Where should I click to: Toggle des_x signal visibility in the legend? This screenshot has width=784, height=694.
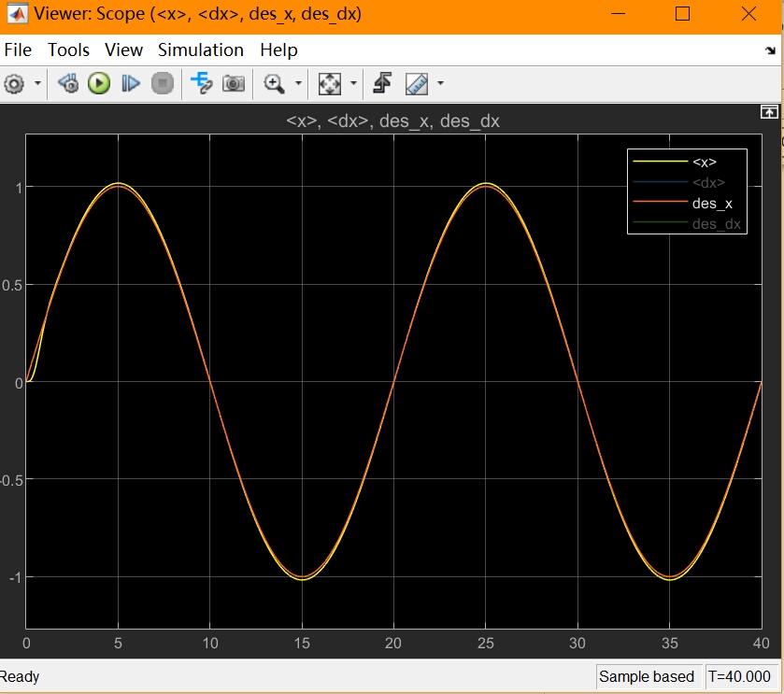tap(712, 204)
